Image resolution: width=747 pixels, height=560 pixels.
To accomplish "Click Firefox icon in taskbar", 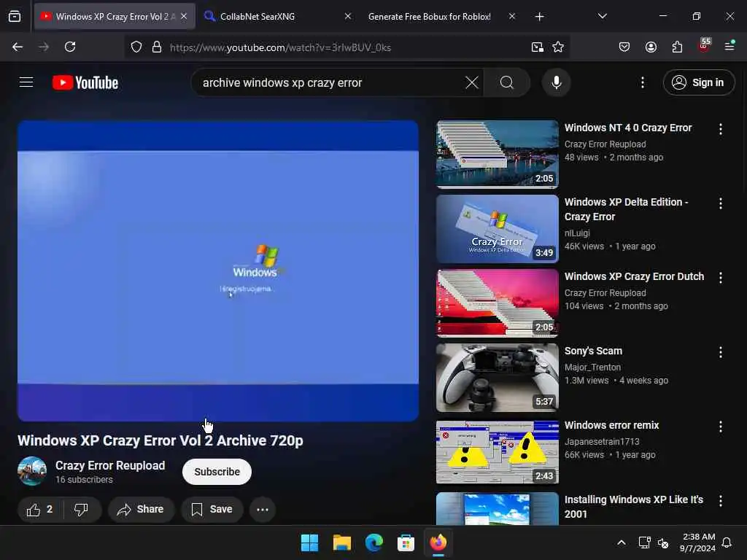I will tap(438, 542).
